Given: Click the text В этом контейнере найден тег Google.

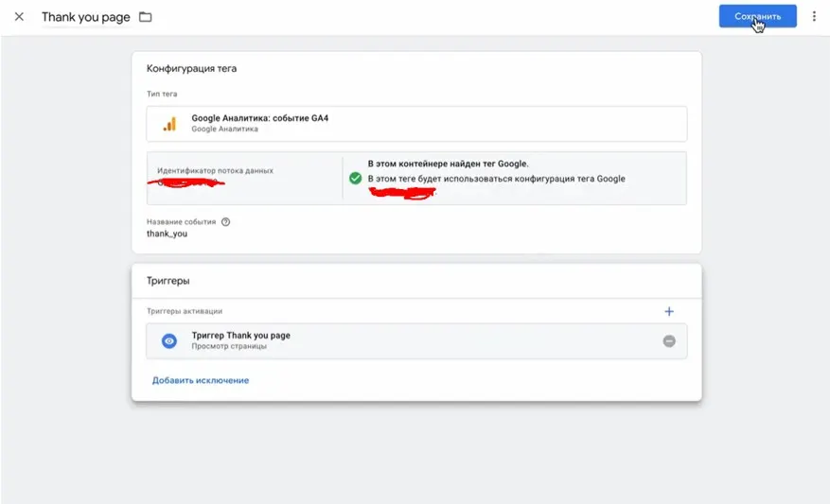Looking at the screenshot, I should click(x=449, y=164).
